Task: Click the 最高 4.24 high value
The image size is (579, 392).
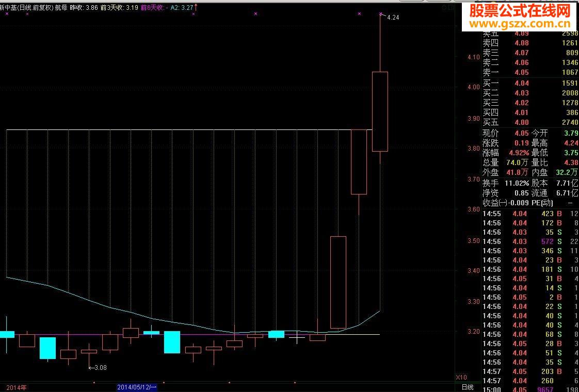Action: (x=555, y=143)
